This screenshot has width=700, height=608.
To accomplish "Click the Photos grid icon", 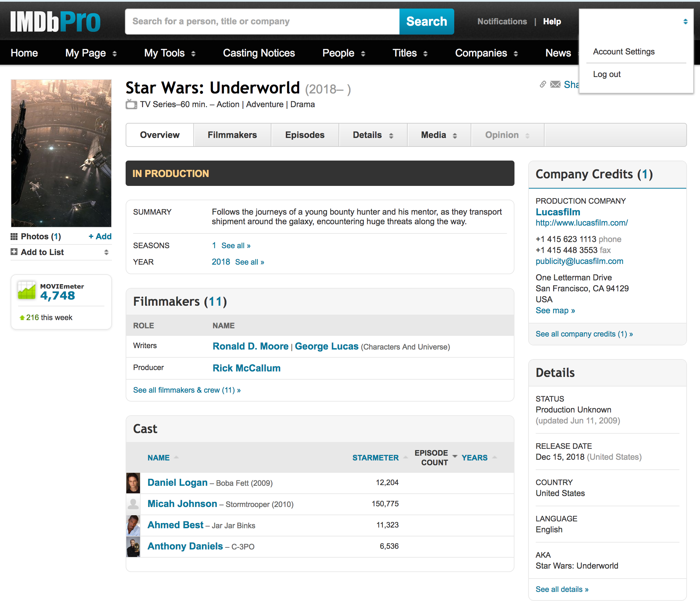I will 14,237.
